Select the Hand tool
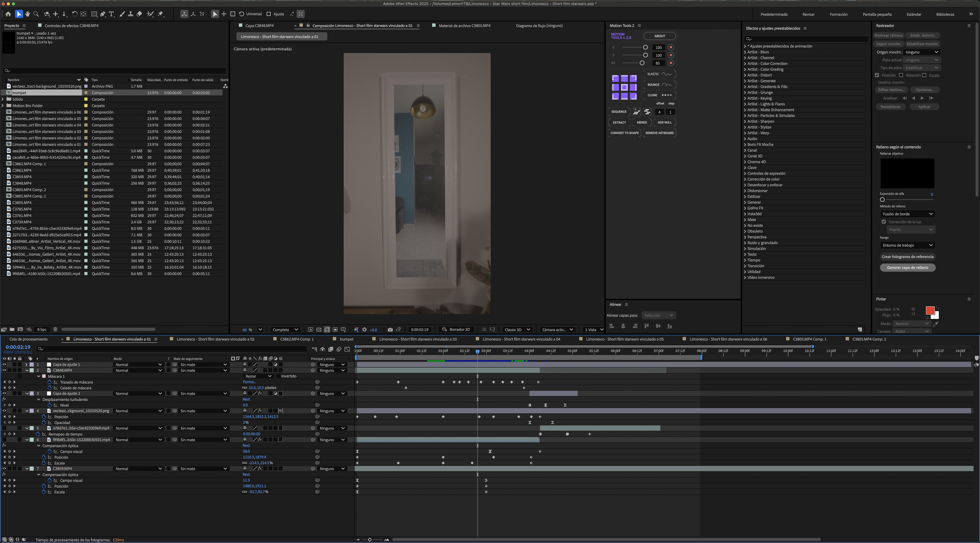The height and width of the screenshot is (543, 980). [x=27, y=14]
